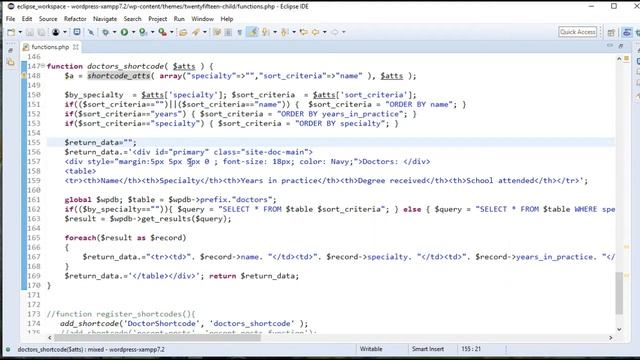This screenshot has height=360, width=640.
Task: Click the Save toolbar icon
Action: (30, 32)
